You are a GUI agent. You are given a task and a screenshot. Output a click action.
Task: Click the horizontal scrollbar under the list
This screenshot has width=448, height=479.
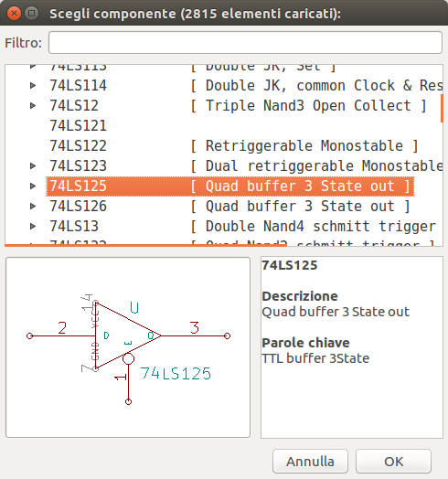coord(145,245)
